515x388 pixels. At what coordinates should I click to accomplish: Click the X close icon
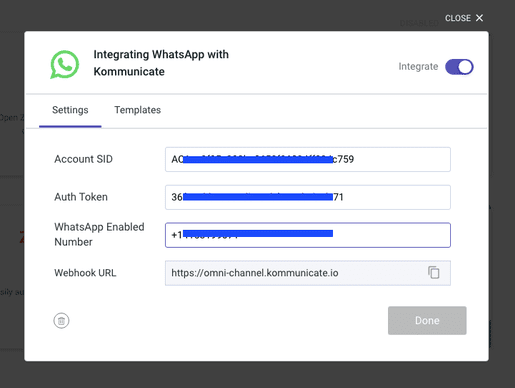[x=479, y=18]
